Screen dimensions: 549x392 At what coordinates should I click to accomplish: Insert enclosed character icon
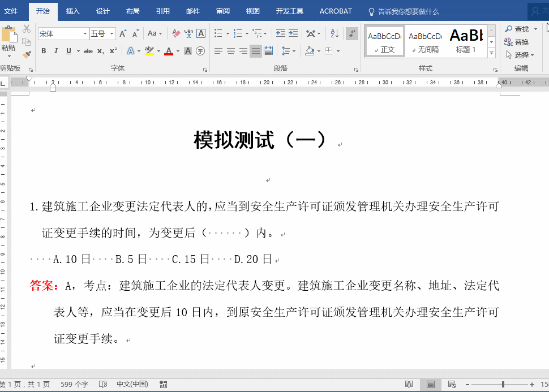(x=200, y=51)
